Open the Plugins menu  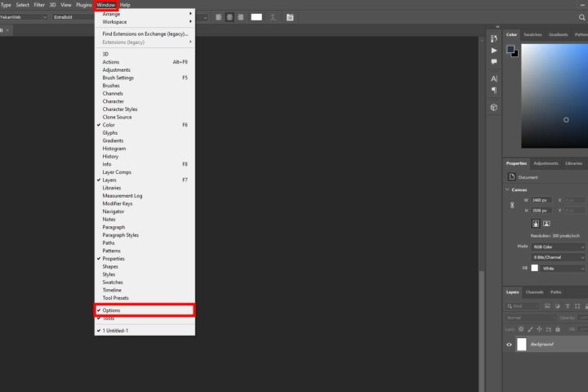pos(84,5)
